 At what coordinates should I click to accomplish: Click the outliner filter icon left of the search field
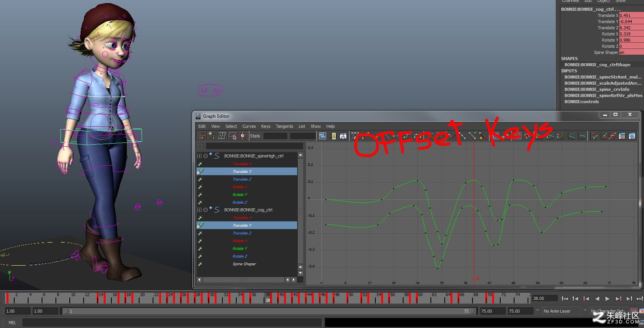pyautogui.click(x=200, y=146)
